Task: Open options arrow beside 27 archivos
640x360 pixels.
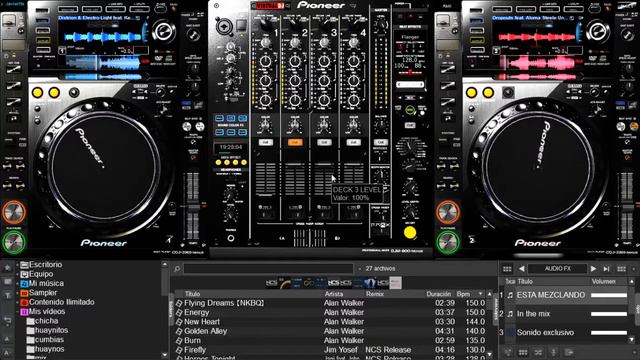Action: [x=360, y=269]
